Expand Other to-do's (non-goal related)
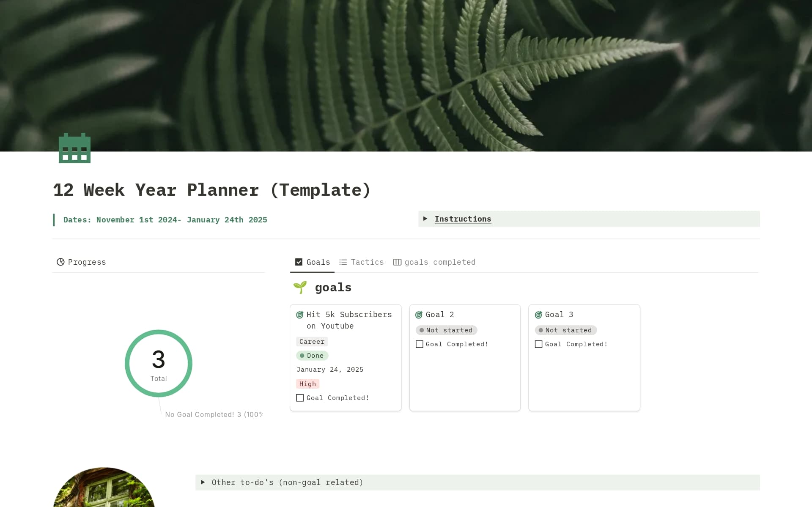 coord(203,482)
